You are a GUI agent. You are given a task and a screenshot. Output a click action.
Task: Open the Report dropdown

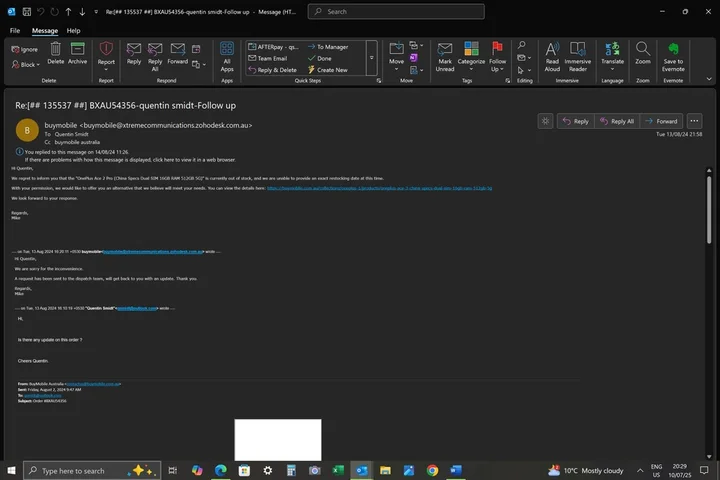(x=106, y=56)
